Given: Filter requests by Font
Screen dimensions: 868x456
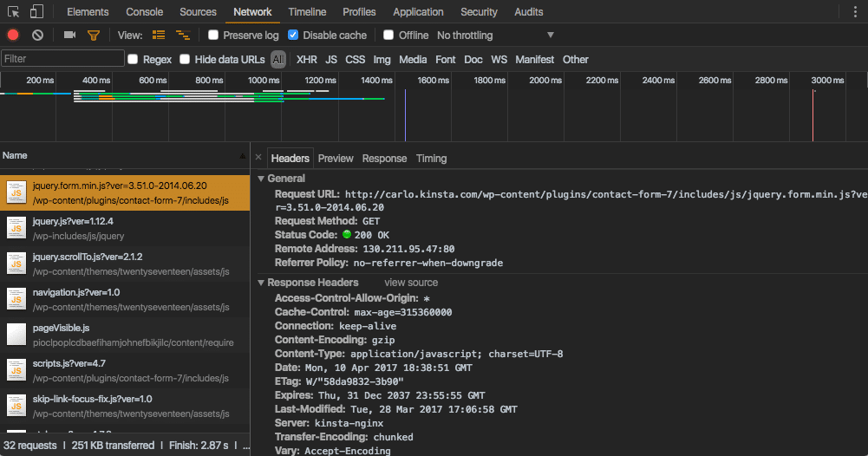Looking at the screenshot, I should (446, 59).
